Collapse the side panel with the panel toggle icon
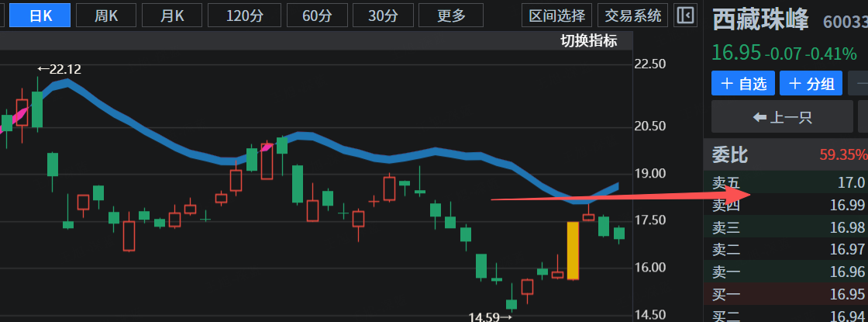 (x=684, y=16)
